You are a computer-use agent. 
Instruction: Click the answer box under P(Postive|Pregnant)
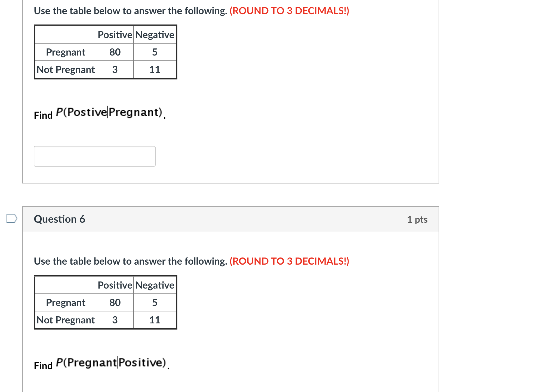click(x=94, y=156)
